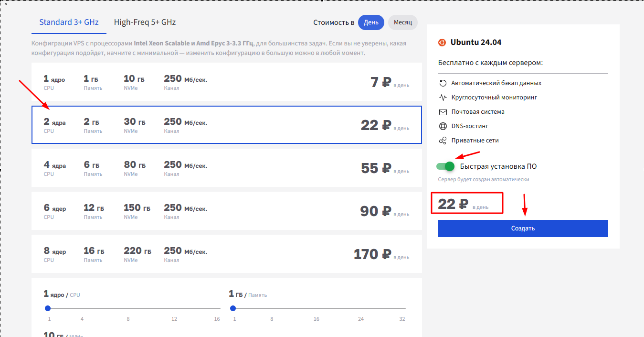
Task: Toggle the Быстрая установка ПО switch
Action: pyautogui.click(x=445, y=166)
